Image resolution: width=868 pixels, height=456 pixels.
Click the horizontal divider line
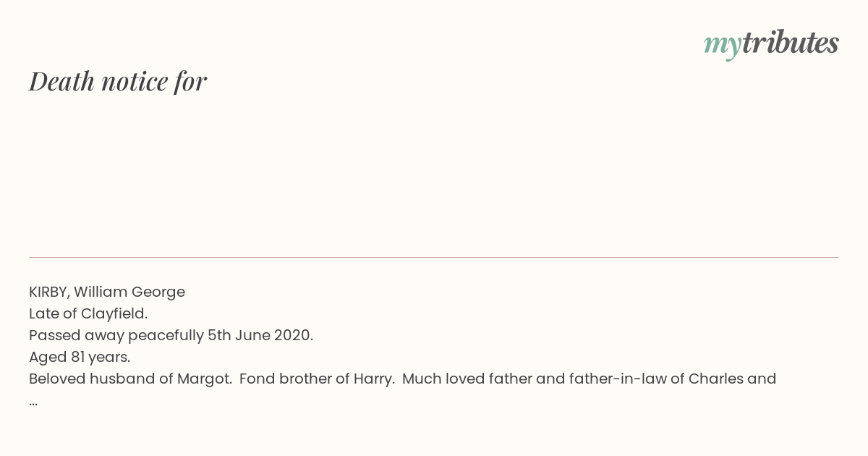tap(434, 257)
